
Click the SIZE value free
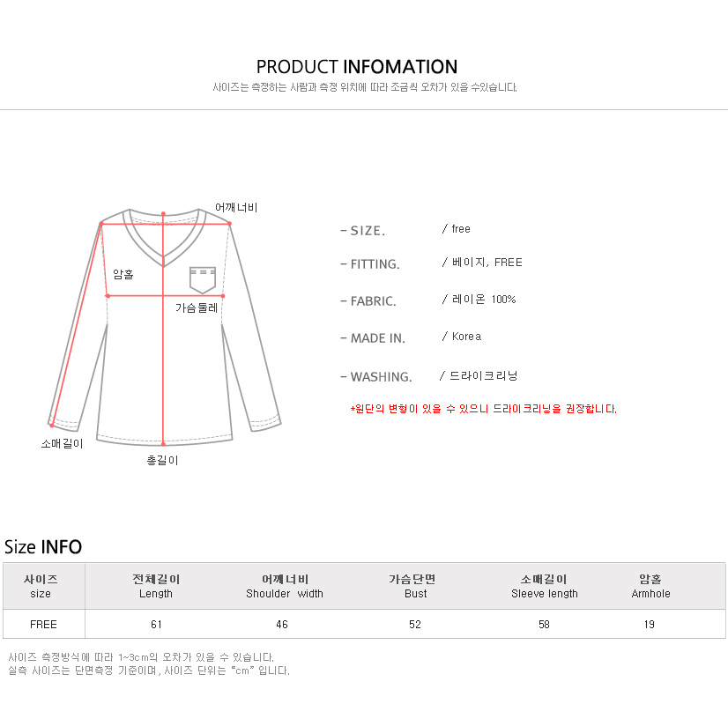[x=461, y=229]
